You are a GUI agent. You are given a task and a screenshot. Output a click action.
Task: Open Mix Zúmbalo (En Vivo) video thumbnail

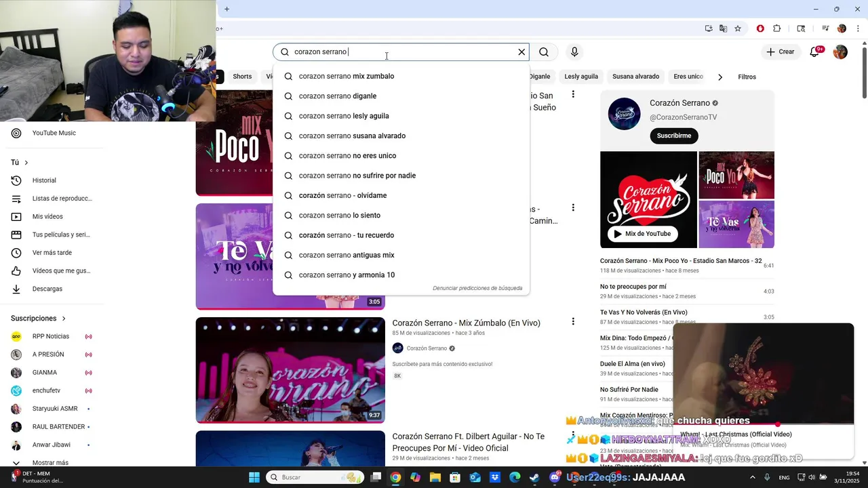(290, 370)
